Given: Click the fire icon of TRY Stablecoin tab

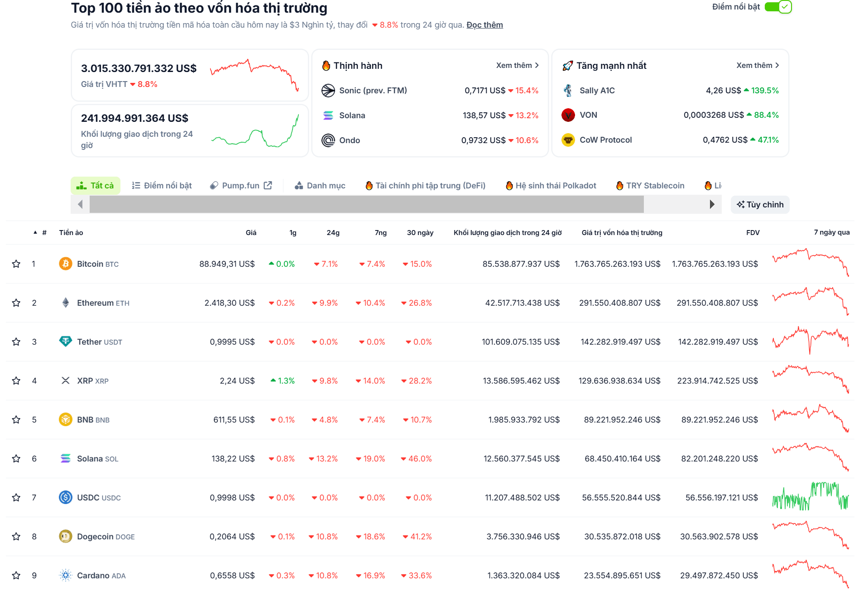Looking at the screenshot, I should pyautogui.click(x=620, y=185).
